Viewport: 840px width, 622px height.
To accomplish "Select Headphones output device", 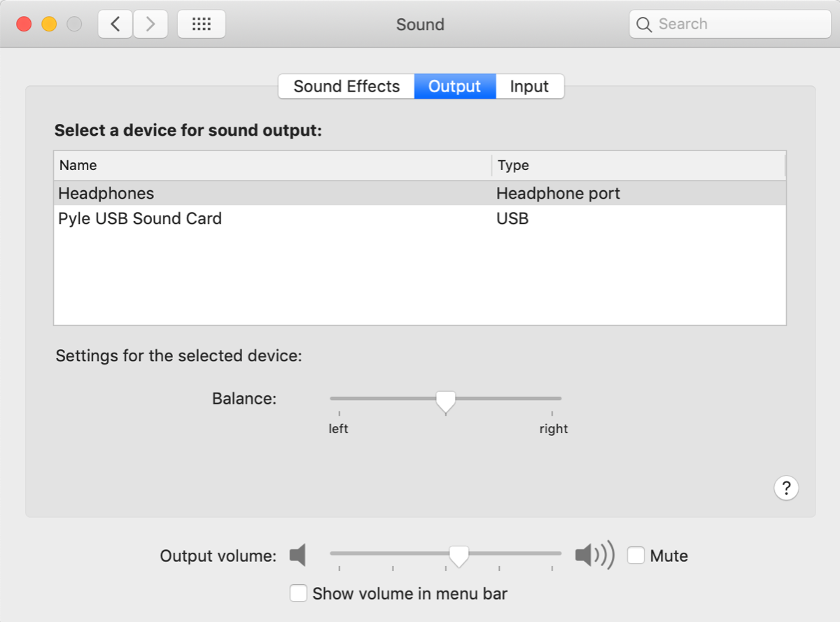I will (x=106, y=193).
